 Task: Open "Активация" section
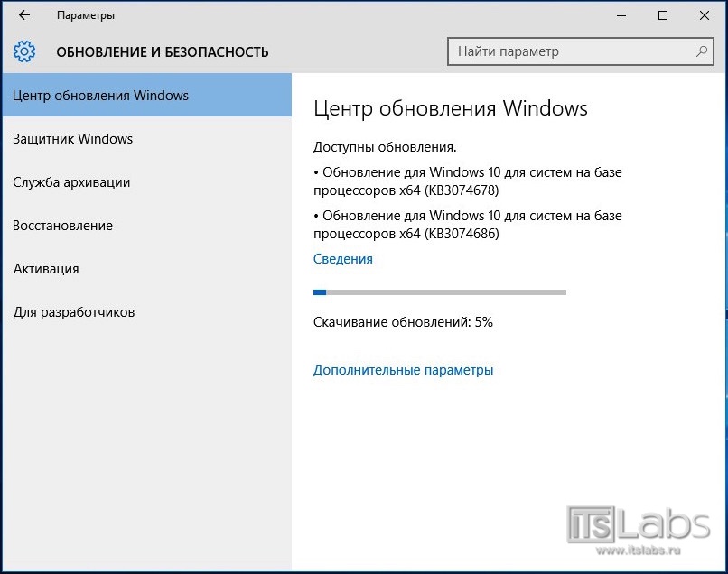pos(146,269)
